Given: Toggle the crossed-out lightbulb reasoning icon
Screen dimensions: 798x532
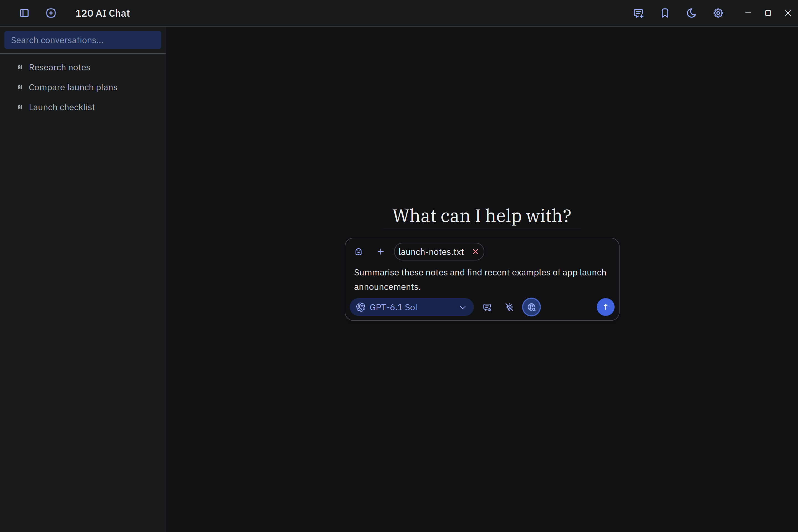Looking at the screenshot, I should [509, 307].
